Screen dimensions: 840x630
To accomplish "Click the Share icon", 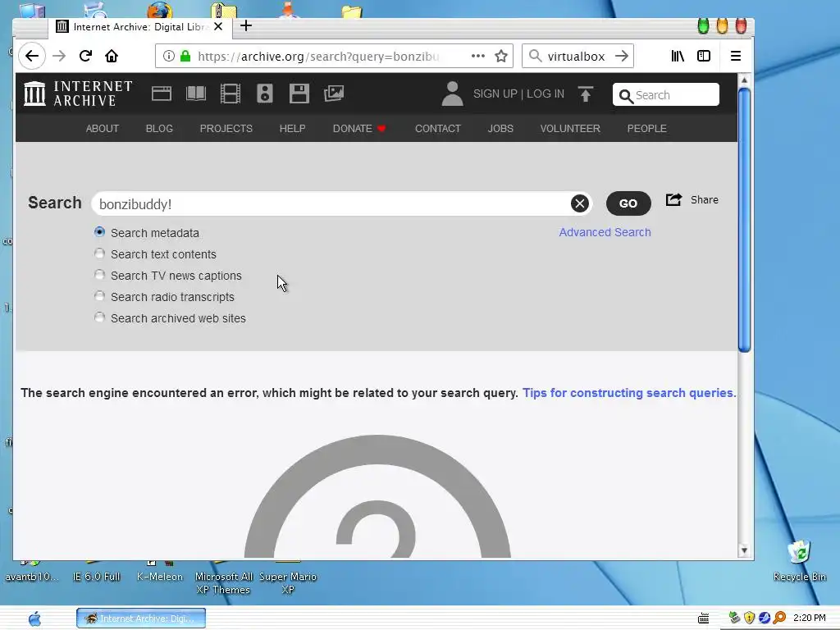I will pyautogui.click(x=674, y=200).
